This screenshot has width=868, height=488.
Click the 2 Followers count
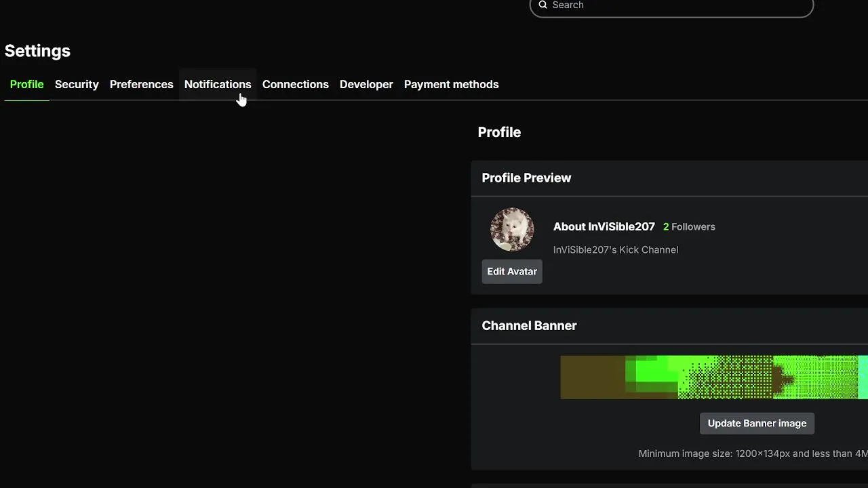click(689, 226)
